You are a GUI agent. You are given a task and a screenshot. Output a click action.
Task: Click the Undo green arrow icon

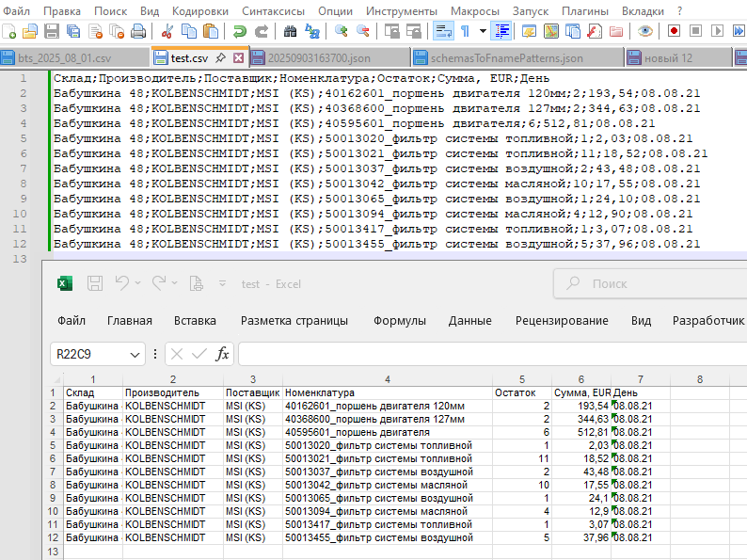tap(240, 31)
